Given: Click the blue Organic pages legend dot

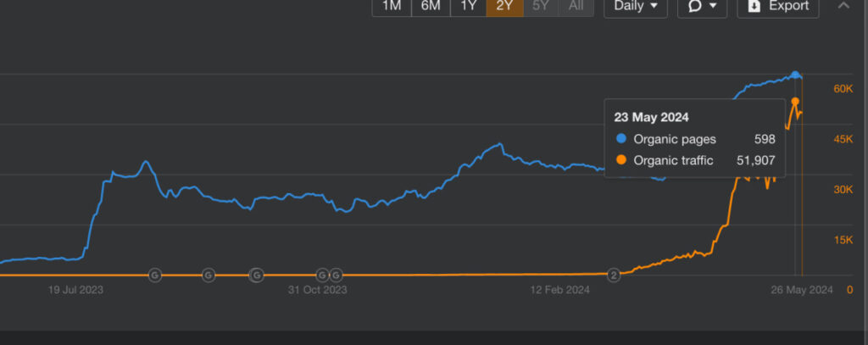Looking at the screenshot, I should pyautogui.click(x=621, y=139).
